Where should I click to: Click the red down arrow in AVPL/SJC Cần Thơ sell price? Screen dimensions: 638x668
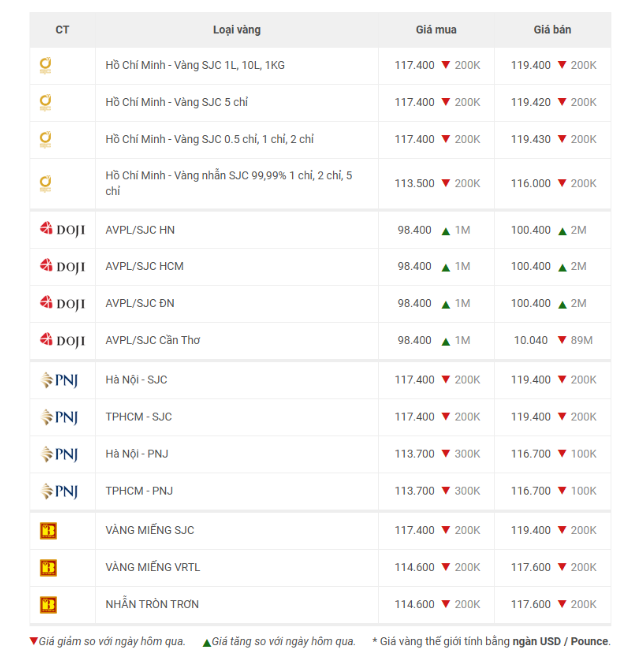tap(562, 340)
